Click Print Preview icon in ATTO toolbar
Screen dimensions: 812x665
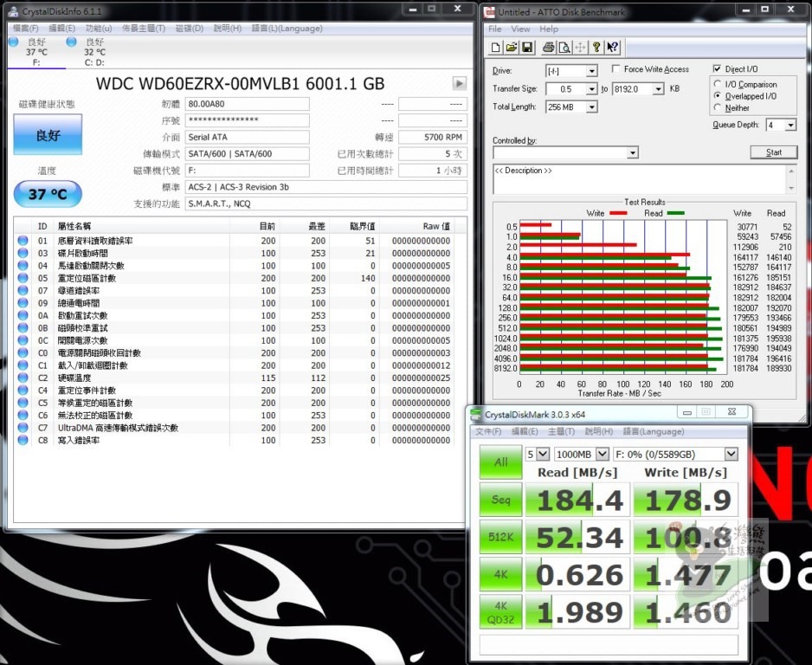click(564, 48)
